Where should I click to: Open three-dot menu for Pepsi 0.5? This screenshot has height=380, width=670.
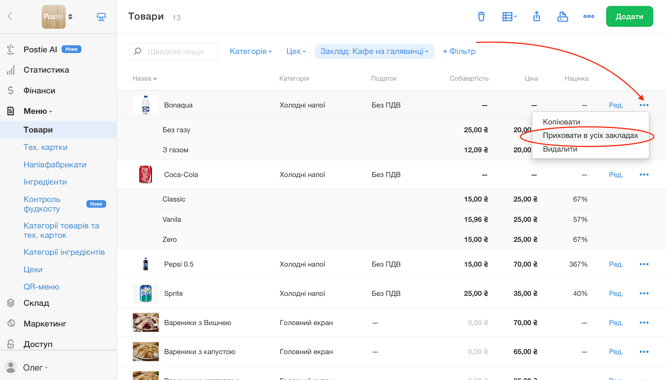[644, 265]
